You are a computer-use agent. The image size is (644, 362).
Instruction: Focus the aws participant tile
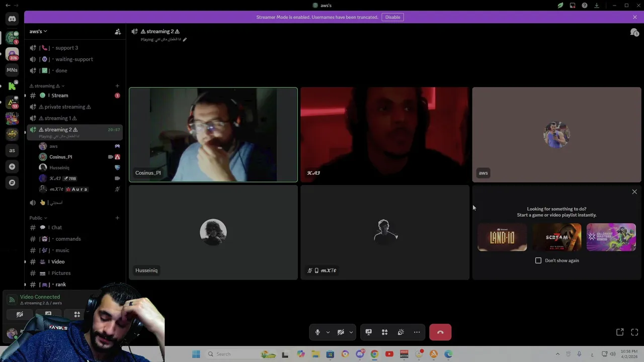coord(556,135)
